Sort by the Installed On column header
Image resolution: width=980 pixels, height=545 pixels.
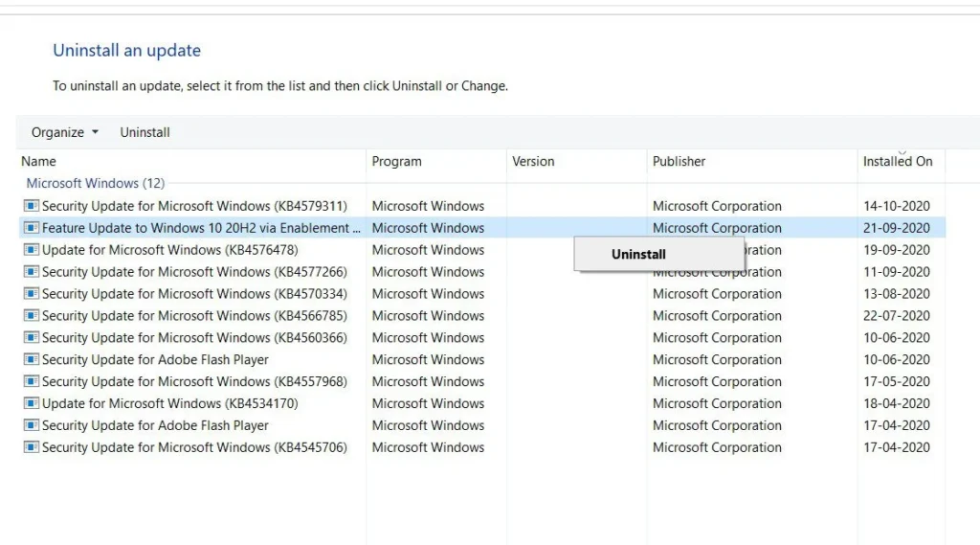902,162
